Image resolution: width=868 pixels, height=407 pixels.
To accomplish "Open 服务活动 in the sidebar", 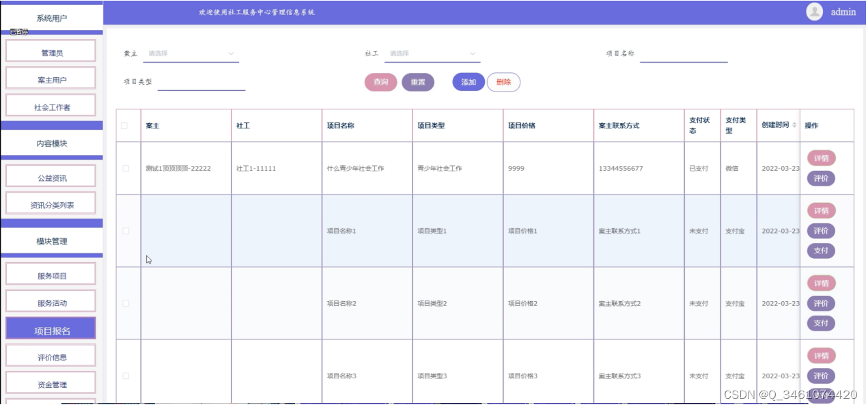I will click(52, 303).
